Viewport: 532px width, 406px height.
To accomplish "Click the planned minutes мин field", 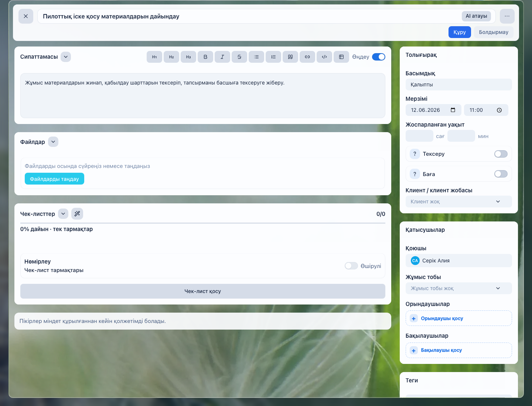I will tap(461, 136).
